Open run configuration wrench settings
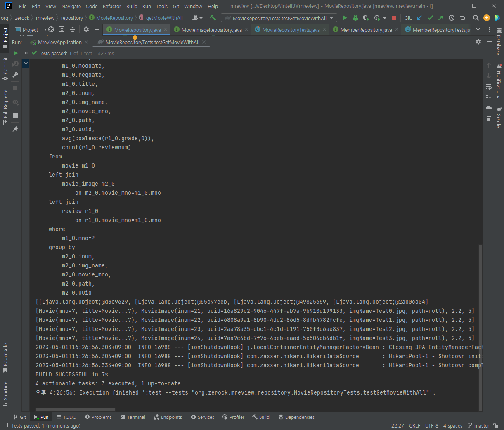 pyautogui.click(x=15, y=75)
